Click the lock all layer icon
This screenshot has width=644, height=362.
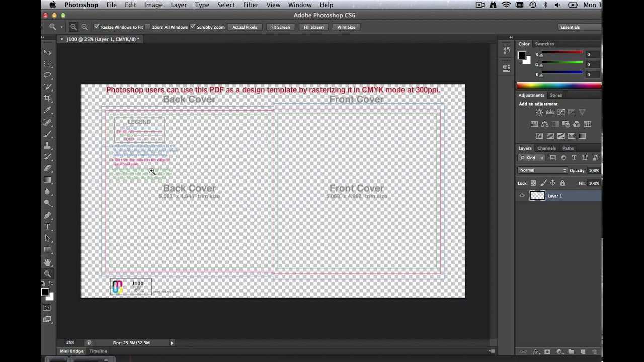tap(562, 183)
